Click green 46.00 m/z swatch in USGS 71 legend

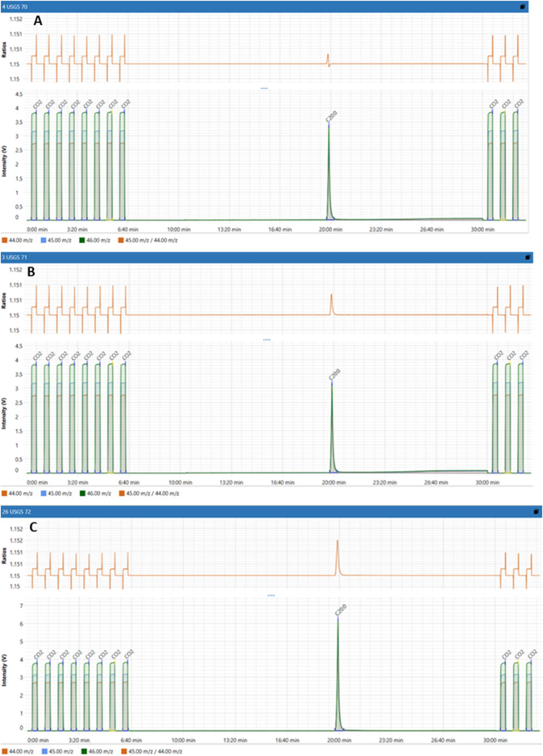coord(83,493)
